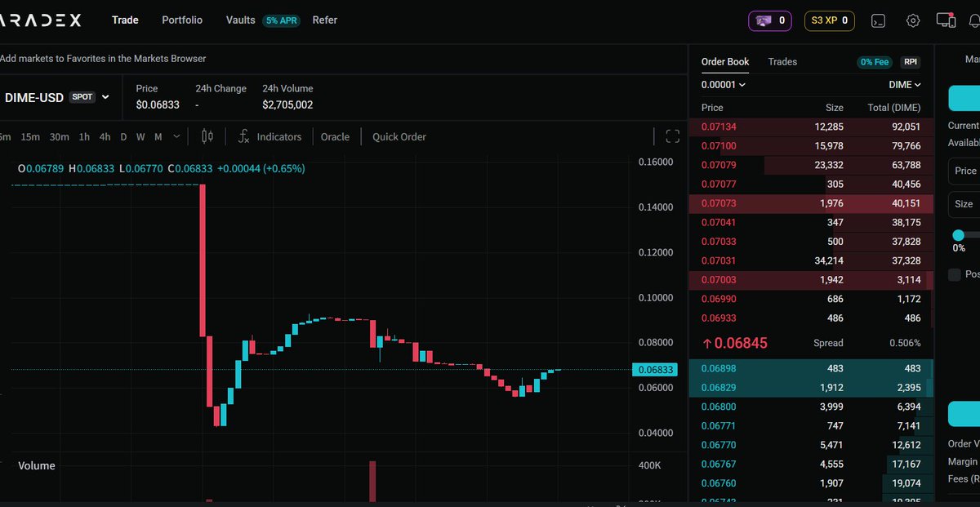
Task: Select the 15m timeframe
Action: tap(30, 136)
